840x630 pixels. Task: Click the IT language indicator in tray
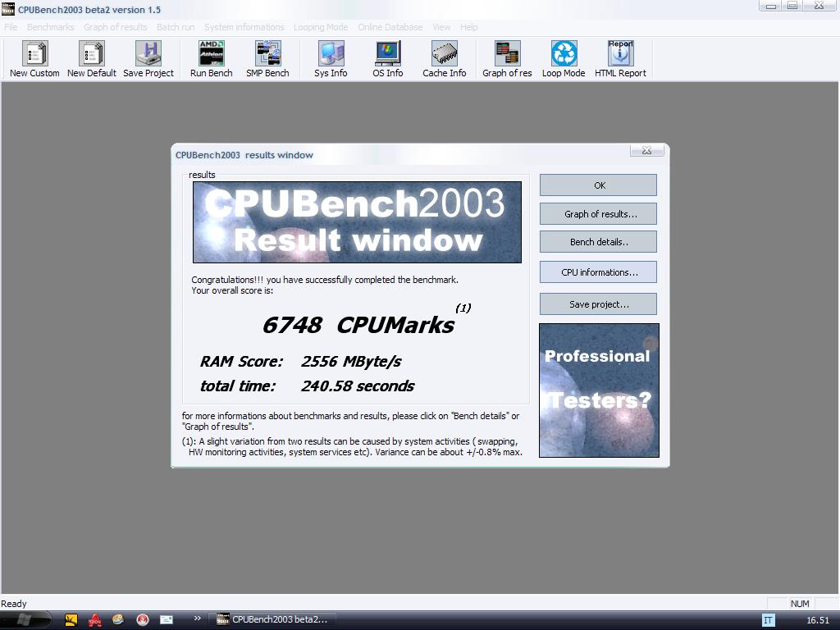click(x=768, y=620)
